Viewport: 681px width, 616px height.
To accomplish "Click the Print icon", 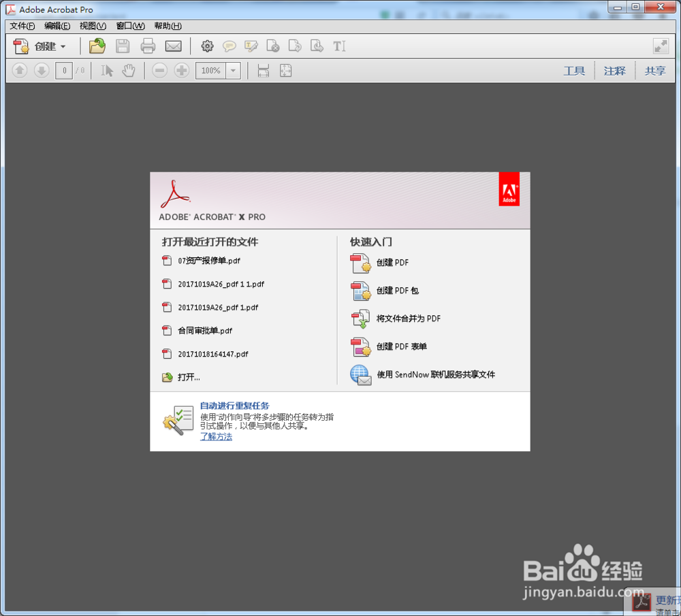I will coord(148,46).
